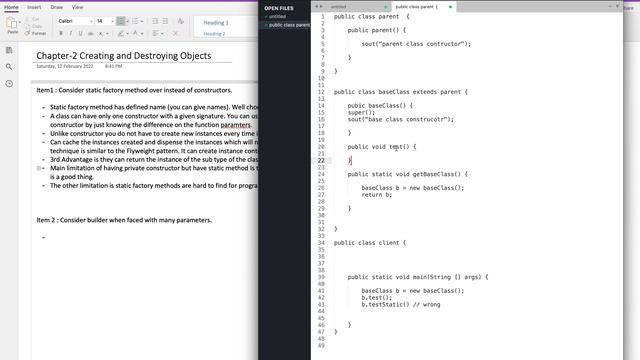Screen dimensions: 640x360
Task: Toggle the numbered list button
Action: (135, 21)
